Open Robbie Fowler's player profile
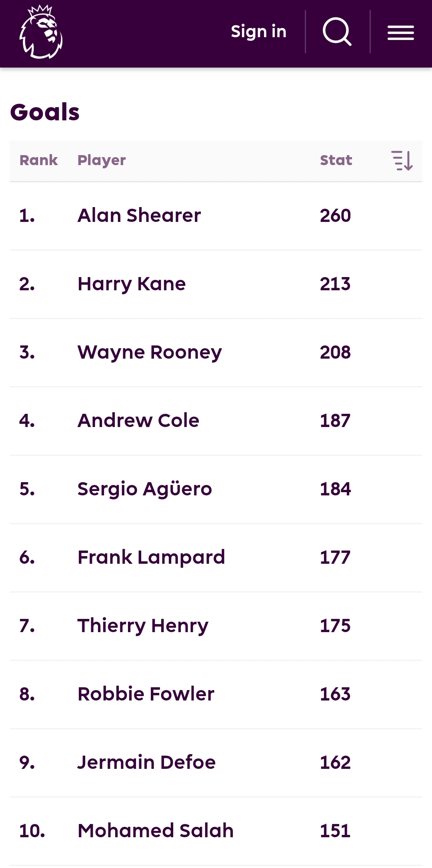 (146, 694)
